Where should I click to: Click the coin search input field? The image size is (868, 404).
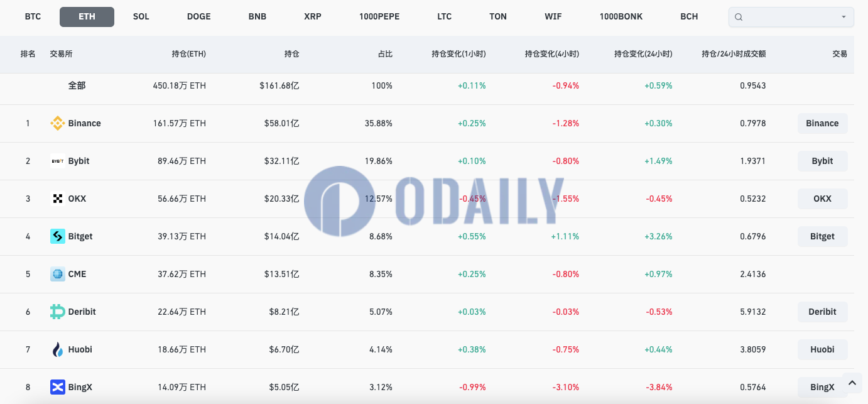coord(791,17)
